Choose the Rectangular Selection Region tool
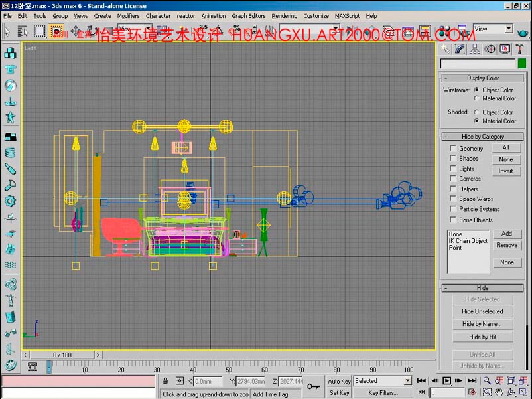The width and height of the screenshot is (532, 399). [x=39, y=31]
